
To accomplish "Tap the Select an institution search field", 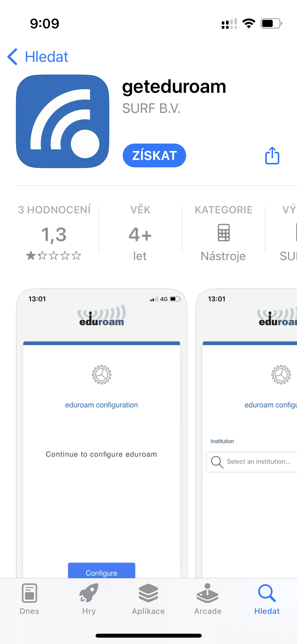I will pos(252,462).
